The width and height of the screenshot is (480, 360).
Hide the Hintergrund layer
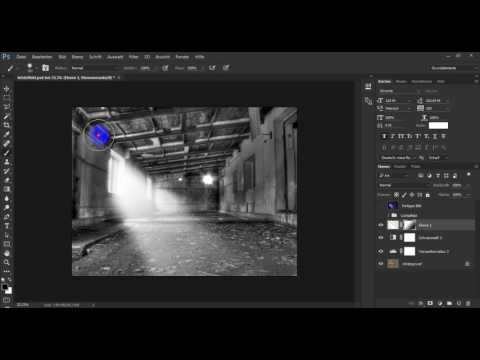pyautogui.click(x=381, y=264)
